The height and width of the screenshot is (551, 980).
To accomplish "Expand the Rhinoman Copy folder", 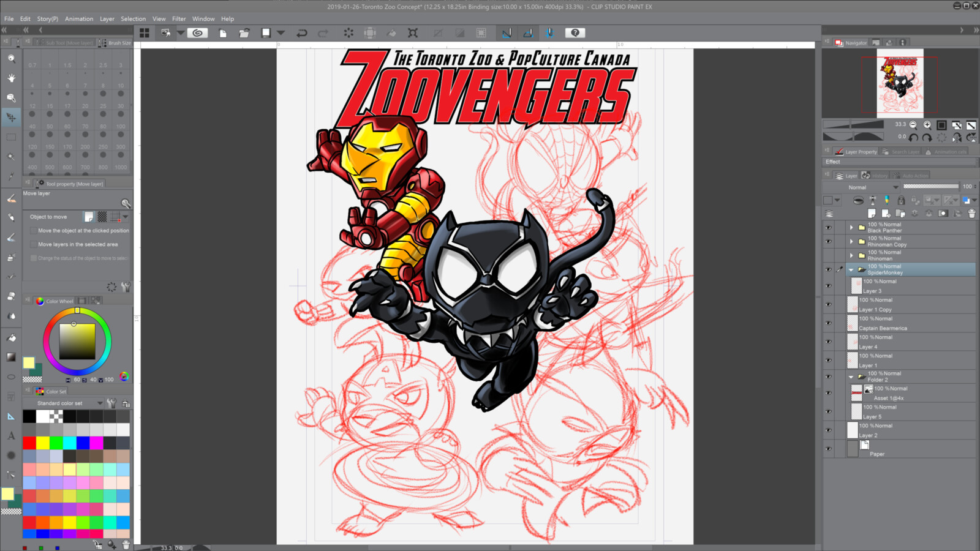I will (851, 241).
